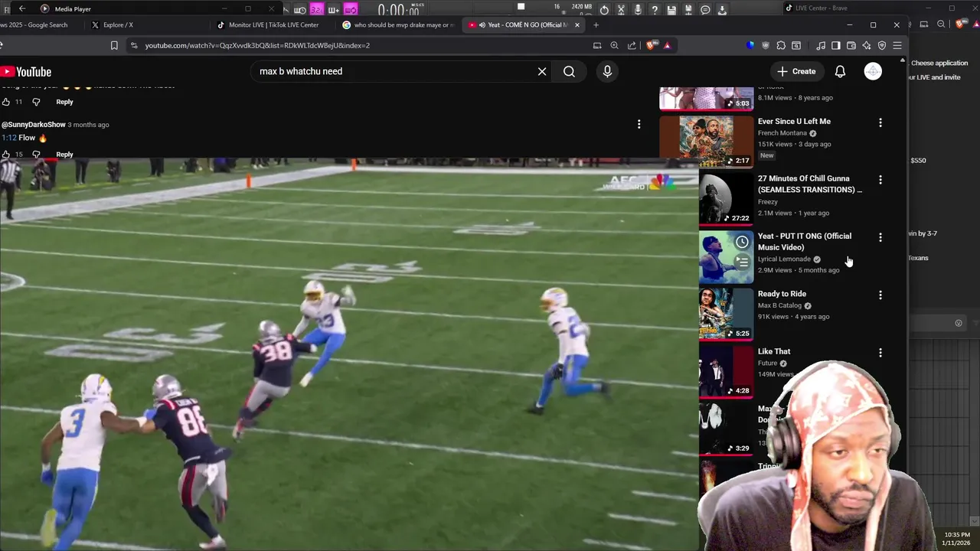Open Lyrical Lemonade channel name
The image size is (980, 551).
tap(784, 259)
